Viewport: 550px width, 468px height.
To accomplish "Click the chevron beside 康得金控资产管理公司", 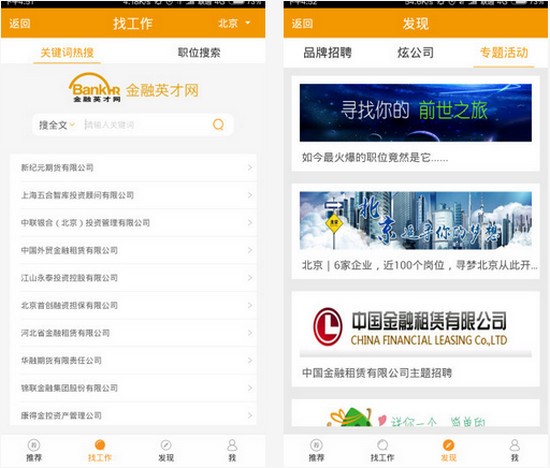I will click(250, 415).
